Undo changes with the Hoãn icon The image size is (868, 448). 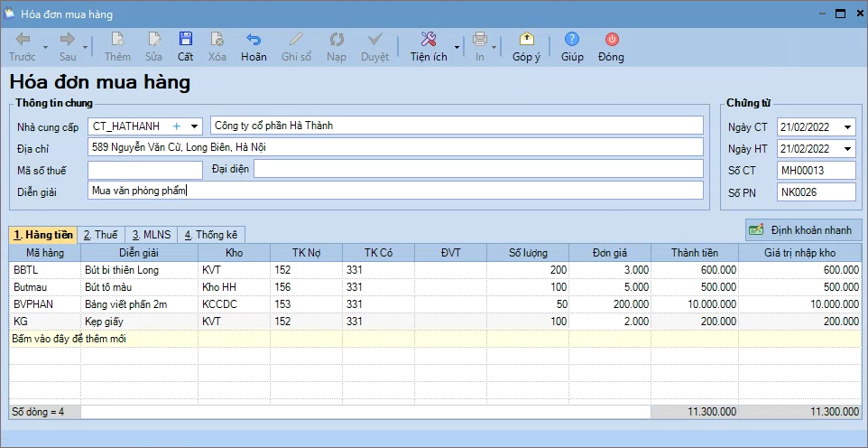254,39
